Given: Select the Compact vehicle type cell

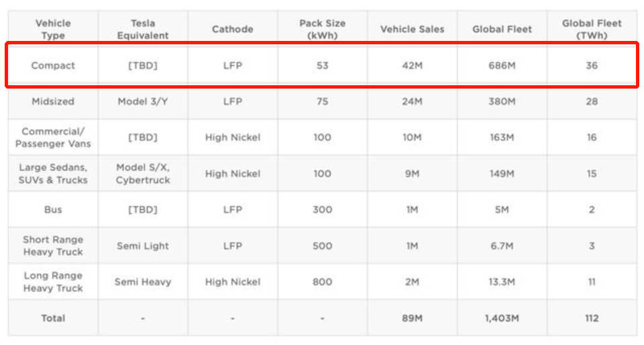Looking at the screenshot, I should (53, 66).
